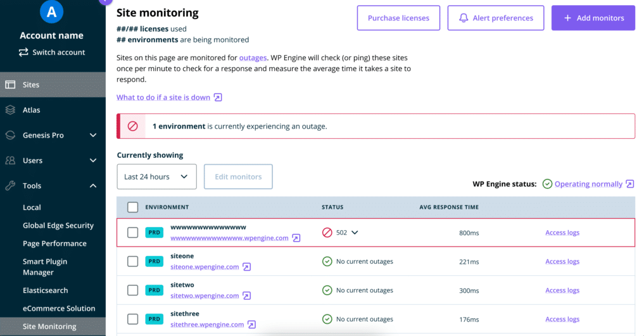Follow the outages link
Screen dimensions: 644x336
[253, 58]
